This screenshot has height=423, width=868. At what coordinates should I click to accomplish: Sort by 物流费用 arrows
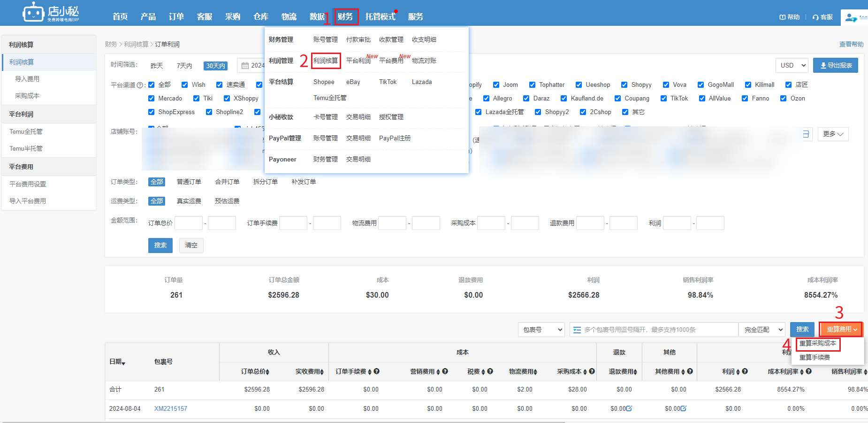(x=536, y=372)
